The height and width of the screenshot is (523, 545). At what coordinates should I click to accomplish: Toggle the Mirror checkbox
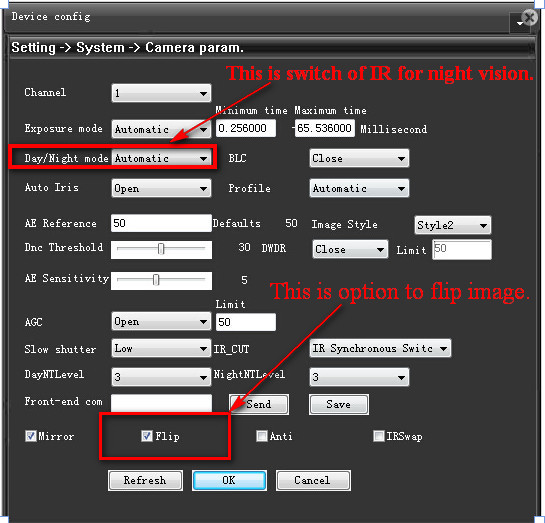[x=31, y=436]
